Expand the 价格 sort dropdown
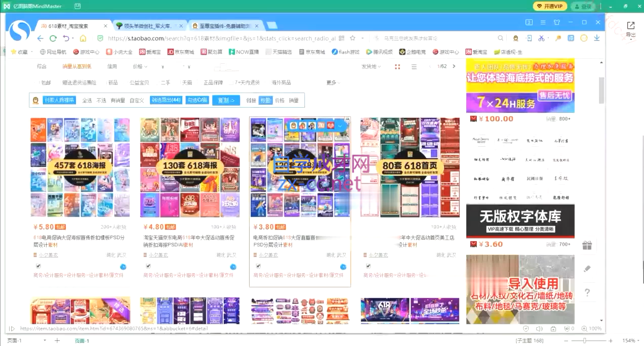The height and width of the screenshot is (346, 644). click(139, 66)
